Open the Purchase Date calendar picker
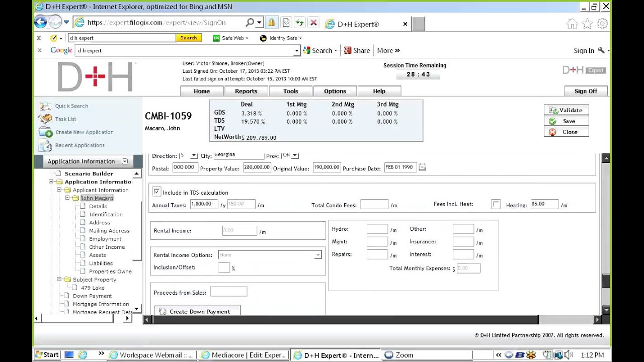Viewport: 644px width, 362px height. pyautogui.click(x=423, y=167)
